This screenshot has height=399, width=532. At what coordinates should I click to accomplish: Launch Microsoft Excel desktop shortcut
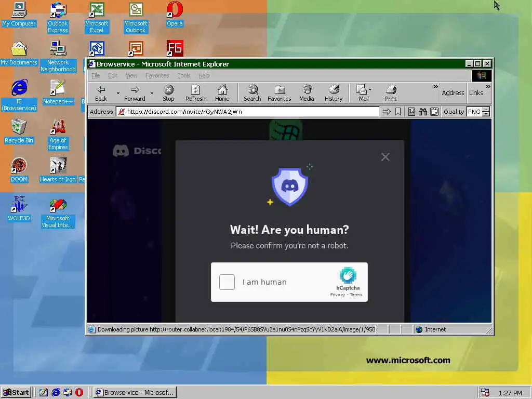point(97,17)
